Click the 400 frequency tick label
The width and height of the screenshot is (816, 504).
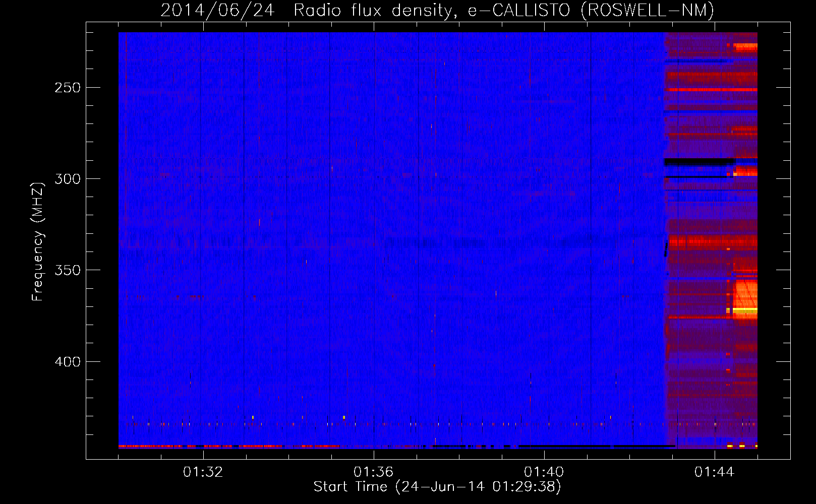pos(68,362)
